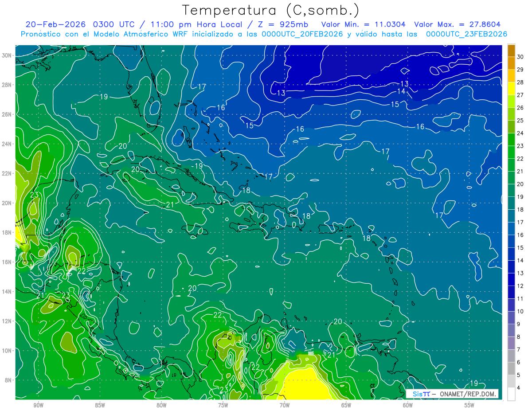Click the '10N' latitude label

pos(7,351)
